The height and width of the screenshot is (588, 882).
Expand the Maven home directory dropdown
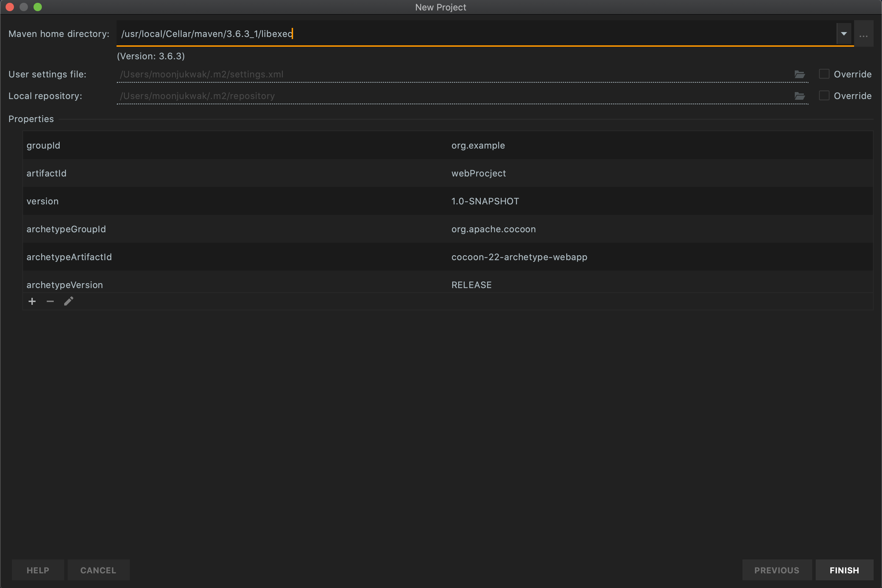[x=844, y=34]
